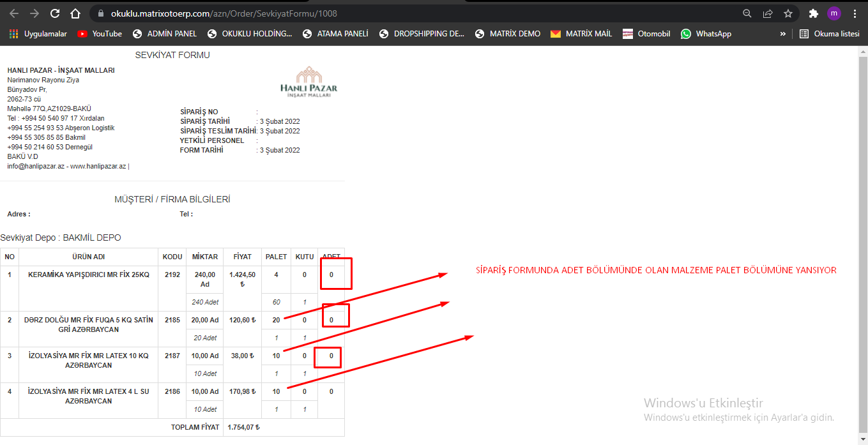Open YouTube bookmark

tap(100, 34)
